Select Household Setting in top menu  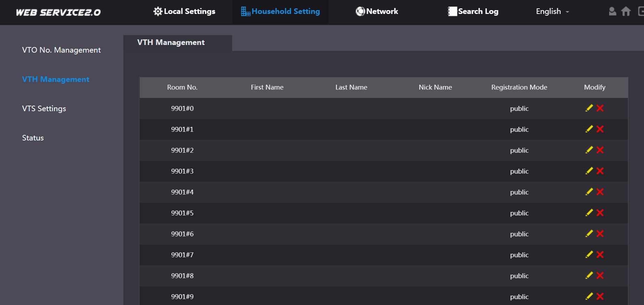point(280,12)
